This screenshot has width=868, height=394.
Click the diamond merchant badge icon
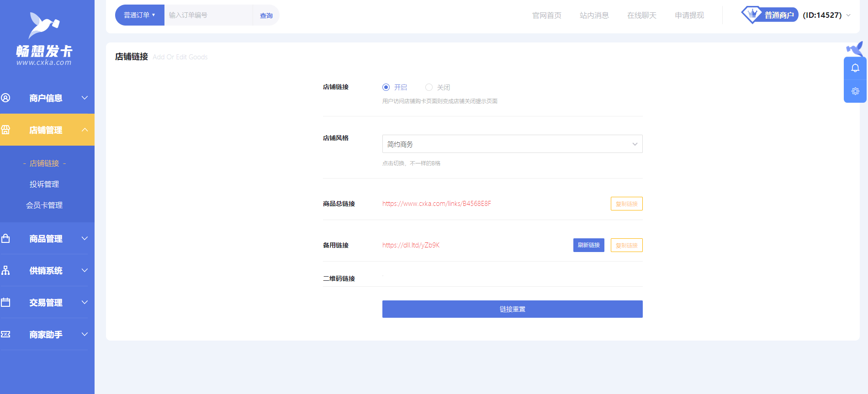click(752, 15)
